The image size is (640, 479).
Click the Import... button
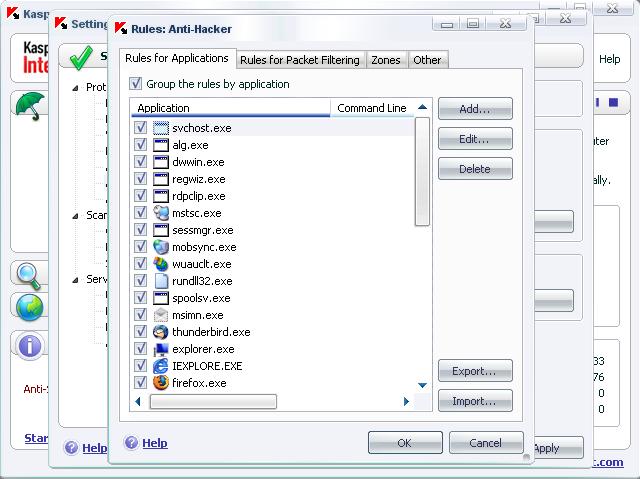475,401
